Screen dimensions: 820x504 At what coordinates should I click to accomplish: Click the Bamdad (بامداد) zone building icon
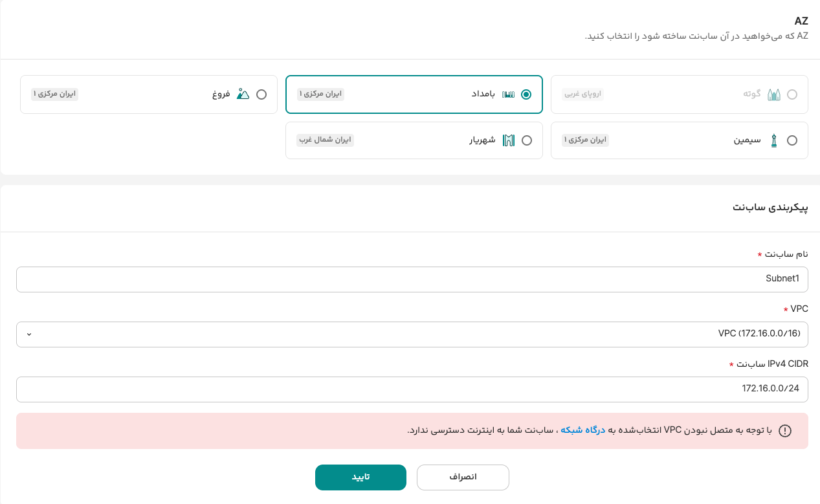[x=508, y=94]
